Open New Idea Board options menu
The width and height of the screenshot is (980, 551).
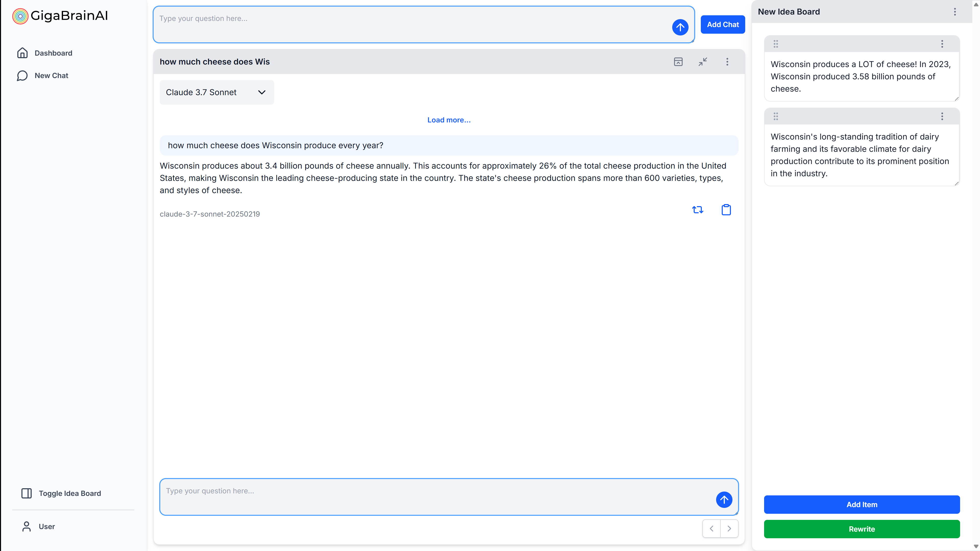pyautogui.click(x=954, y=12)
